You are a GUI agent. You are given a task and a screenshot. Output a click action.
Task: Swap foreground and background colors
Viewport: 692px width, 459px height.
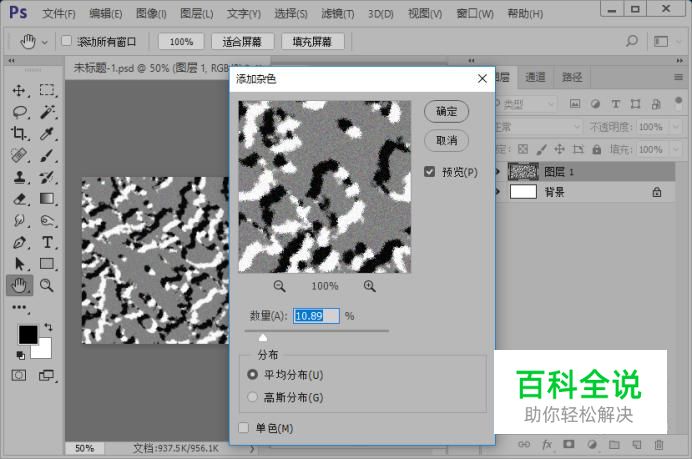pos(48,327)
